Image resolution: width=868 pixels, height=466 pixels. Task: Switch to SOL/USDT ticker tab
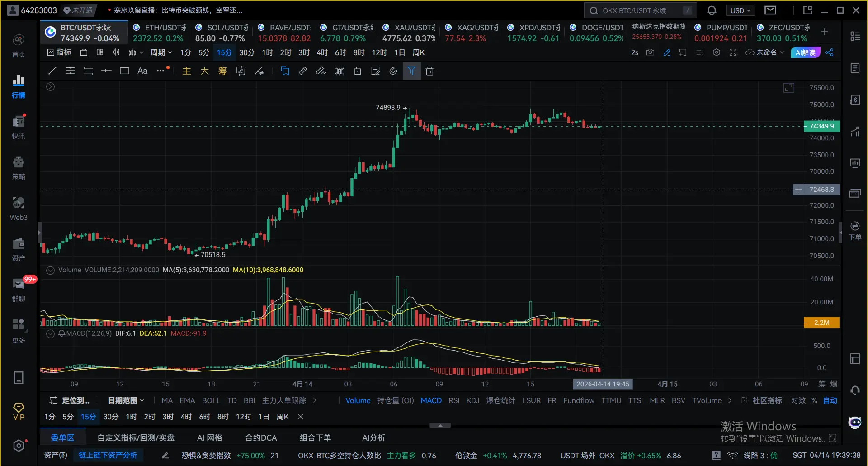pyautogui.click(x=222, y=33)
